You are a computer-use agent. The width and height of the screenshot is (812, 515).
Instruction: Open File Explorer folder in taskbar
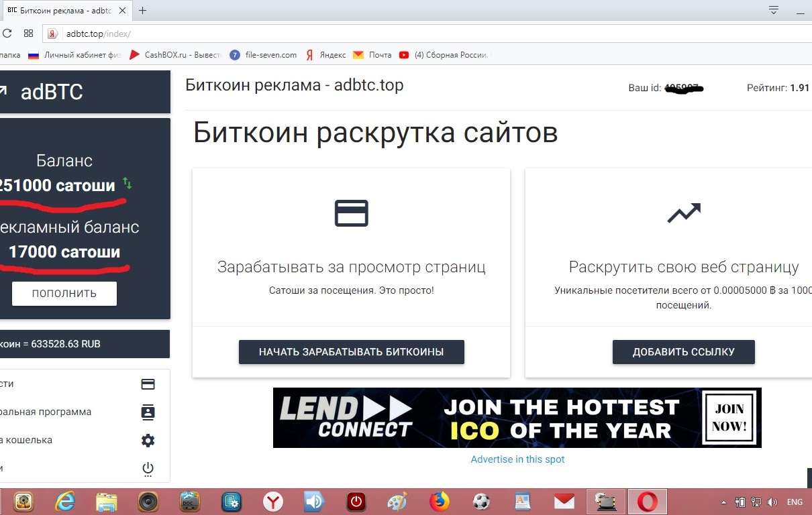coord(106,502)
